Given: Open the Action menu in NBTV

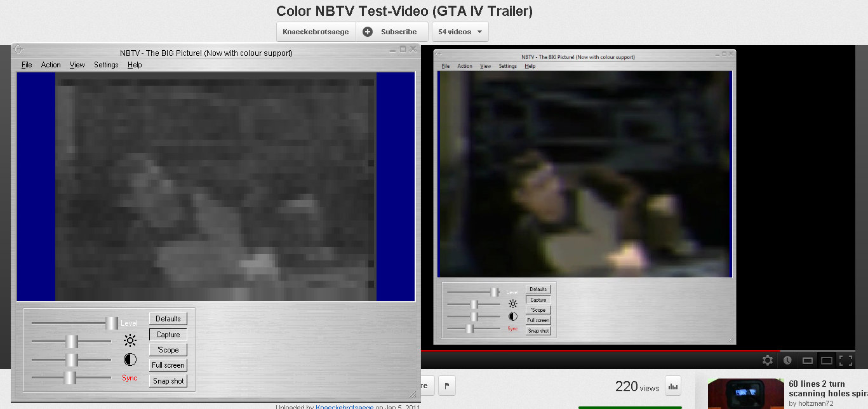Looking at the screenshot, I should click(51, 65).
